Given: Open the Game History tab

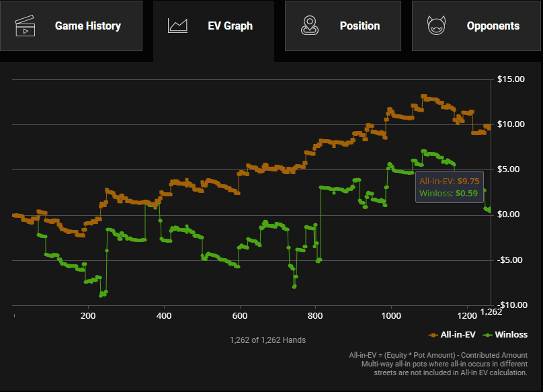Looking at the screenshot, I should coord(71,26).
